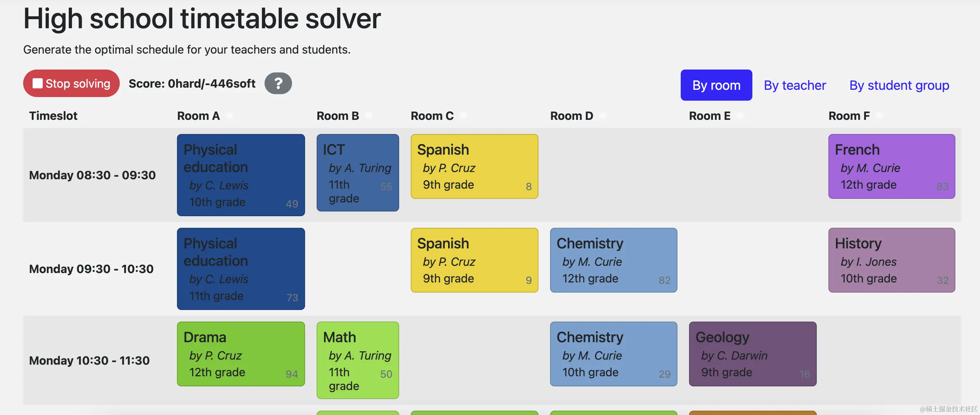Click the info badge next to Room A header

(230, 116)
